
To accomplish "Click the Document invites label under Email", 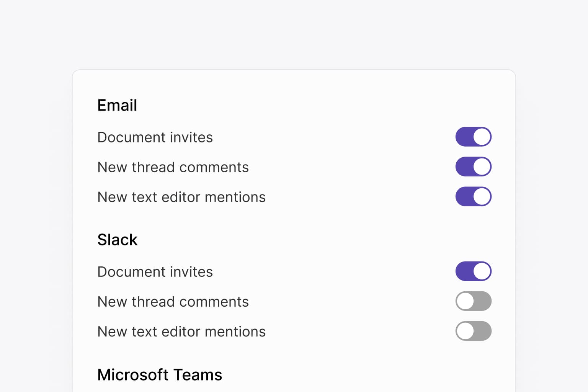I will coord(155,137).
